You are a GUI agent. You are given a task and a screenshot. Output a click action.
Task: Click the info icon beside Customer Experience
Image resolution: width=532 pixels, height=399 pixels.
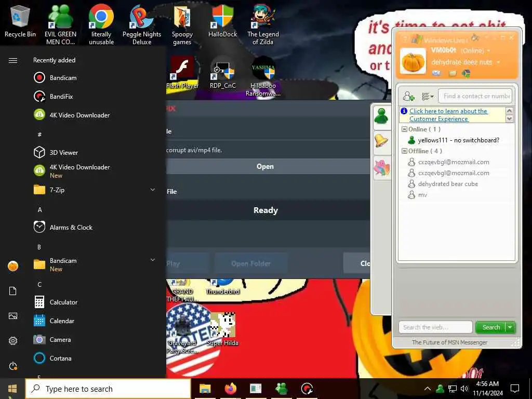point(404,111)
